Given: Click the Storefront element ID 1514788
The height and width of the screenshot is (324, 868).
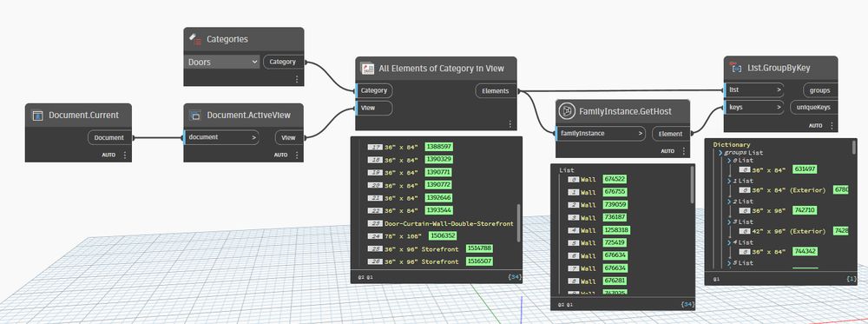Looking at the screenshot, I should tap(479, 248).
